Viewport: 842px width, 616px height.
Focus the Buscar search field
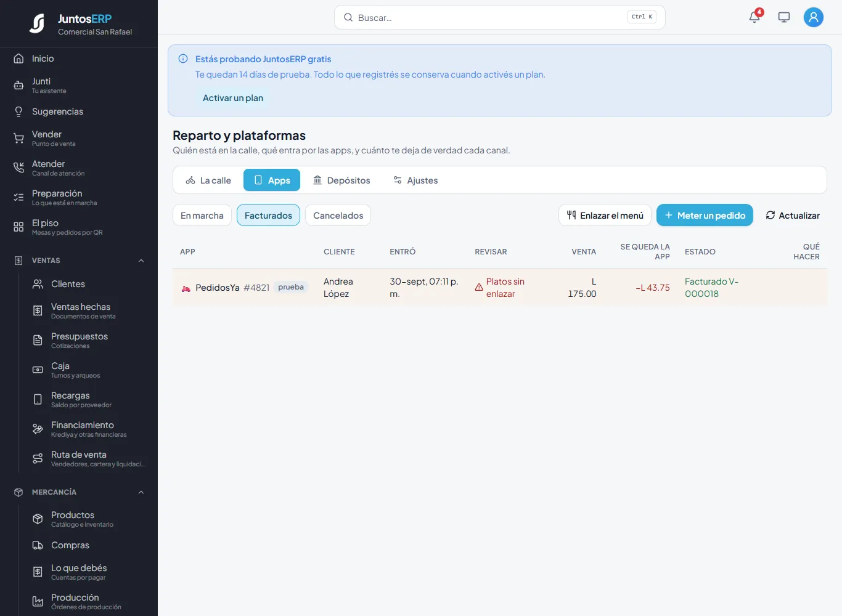point(500,17)
